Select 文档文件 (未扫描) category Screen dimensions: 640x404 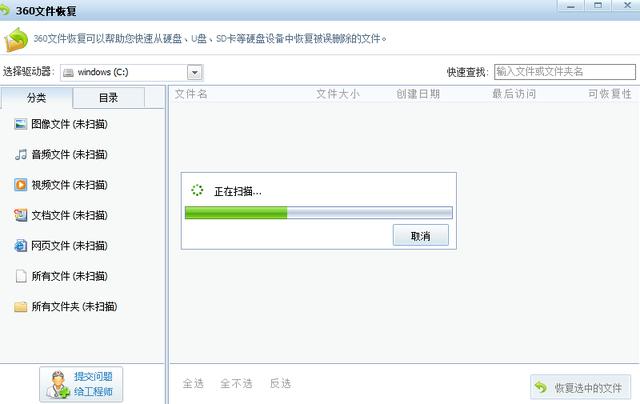61,215
